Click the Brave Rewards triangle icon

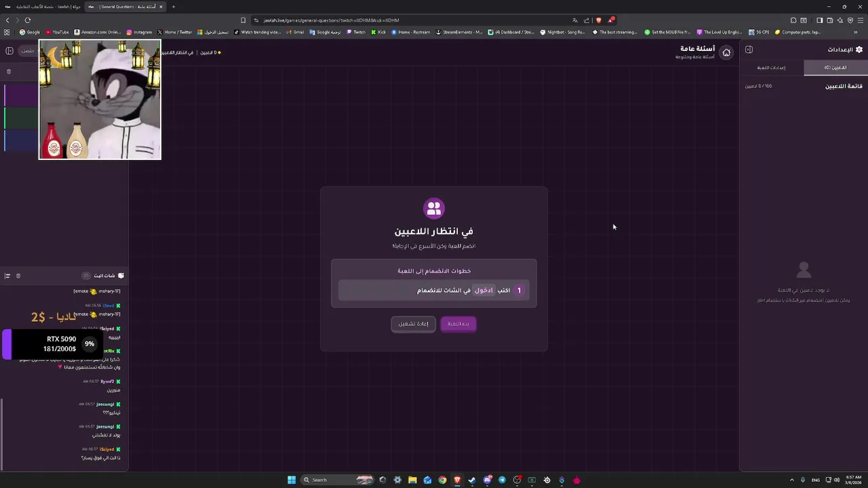click(610, 20)
